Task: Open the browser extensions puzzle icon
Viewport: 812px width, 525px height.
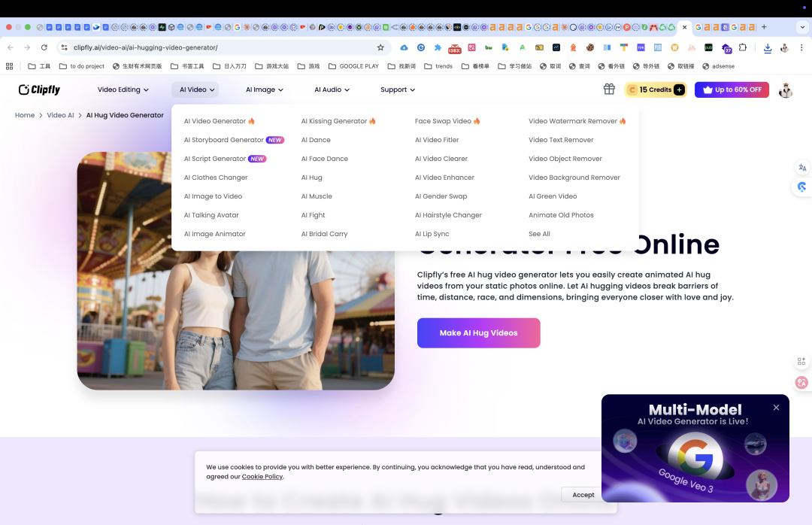Action: [743, 47]
